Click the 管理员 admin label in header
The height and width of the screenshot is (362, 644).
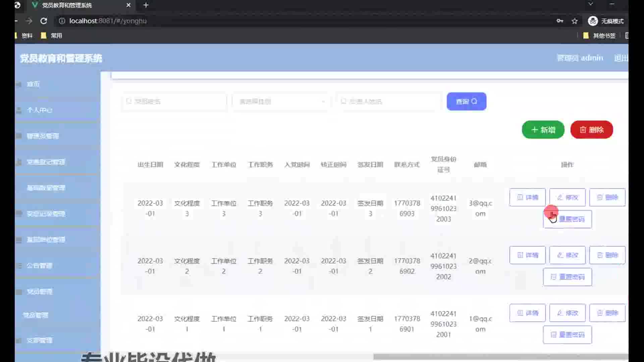click(580, 58)
